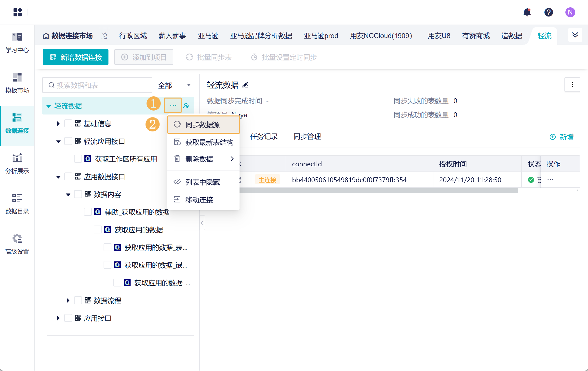588x371 pixels.
Task: Open vertical more-options menu in detail panel
Action: click(x=572, y=85)
